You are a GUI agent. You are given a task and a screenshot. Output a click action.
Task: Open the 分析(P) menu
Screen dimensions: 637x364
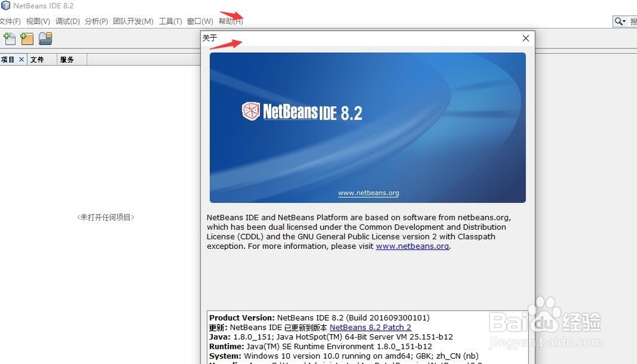point(96,21)
